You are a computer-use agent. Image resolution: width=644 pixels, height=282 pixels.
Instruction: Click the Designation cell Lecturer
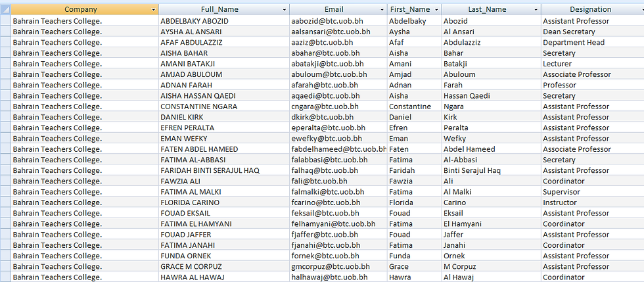593,64
